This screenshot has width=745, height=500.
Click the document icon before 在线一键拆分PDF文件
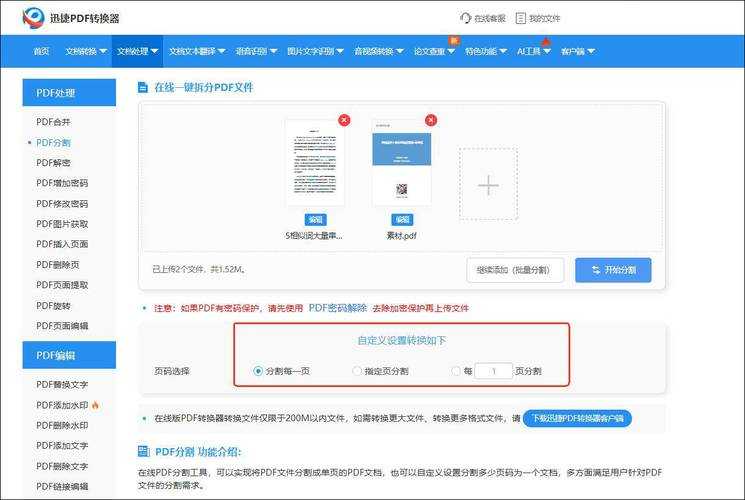(143, 87)
